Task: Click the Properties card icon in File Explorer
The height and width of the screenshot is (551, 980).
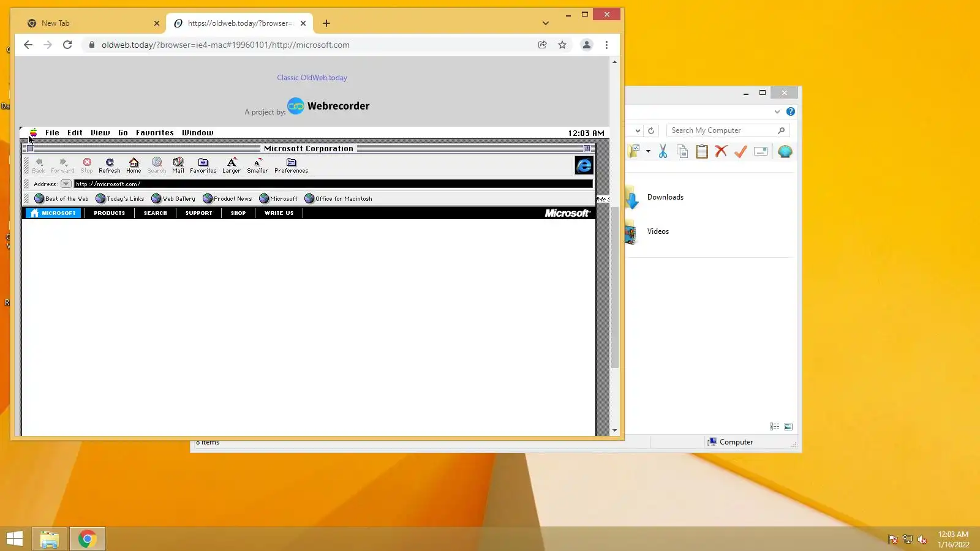Action: pyautogui.click(x=761, y=151)
